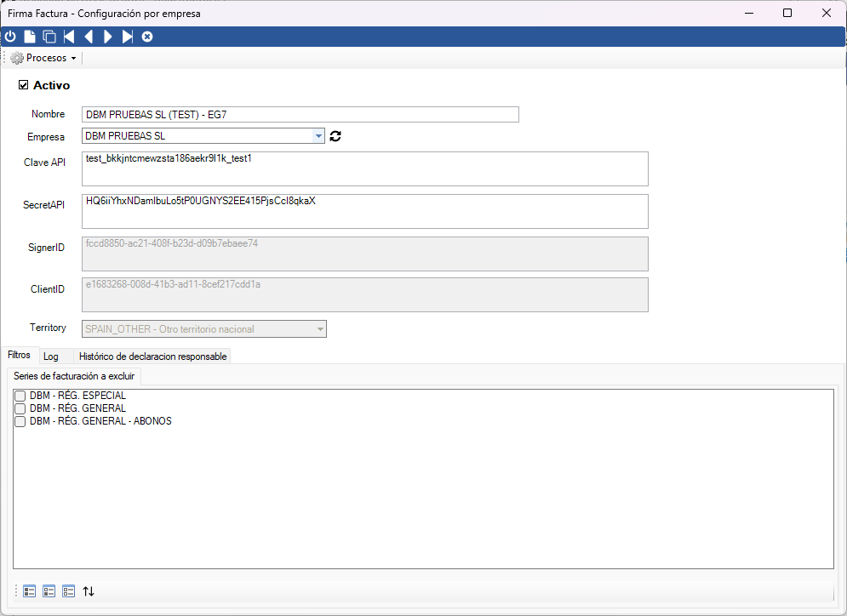Uncheck the Activo checkbox

(24, 85)
